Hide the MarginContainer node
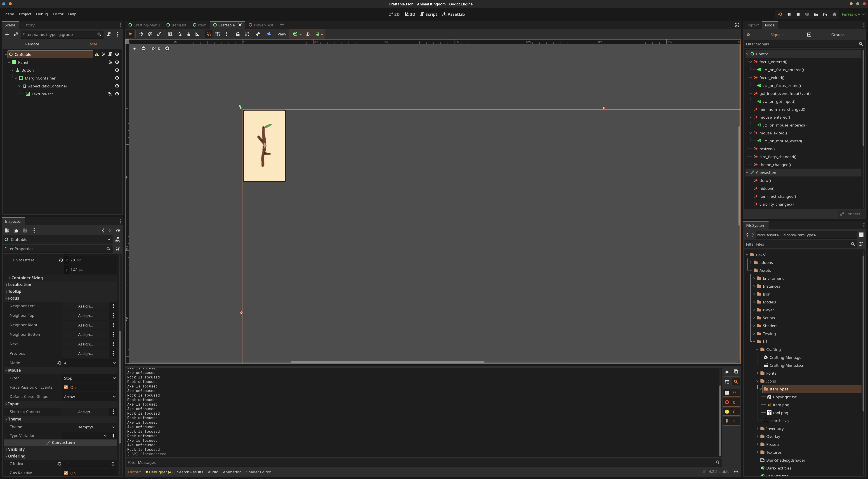 [117, 78]
